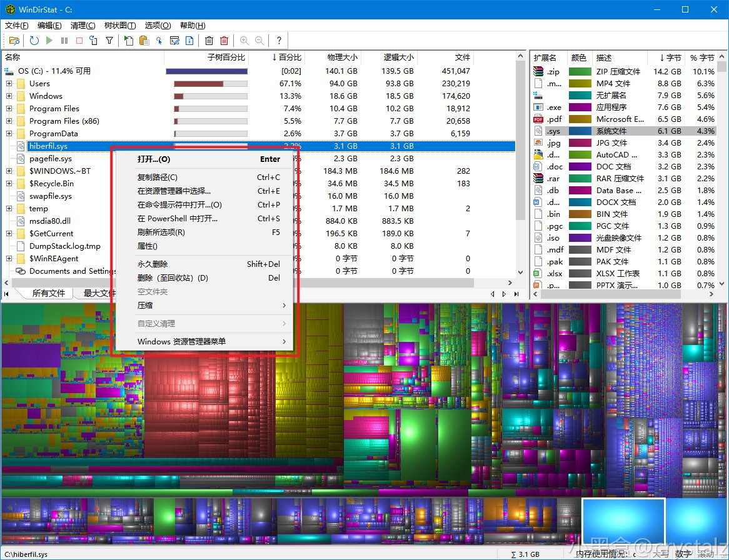Choose 在 PowerShell 中打开 menu entry
Viewport: 729px width, 560px height.
204,218
